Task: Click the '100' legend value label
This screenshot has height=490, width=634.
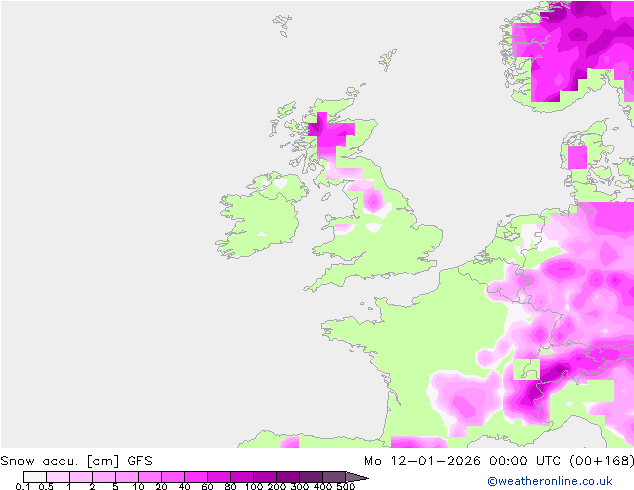Action: [254, 486]
